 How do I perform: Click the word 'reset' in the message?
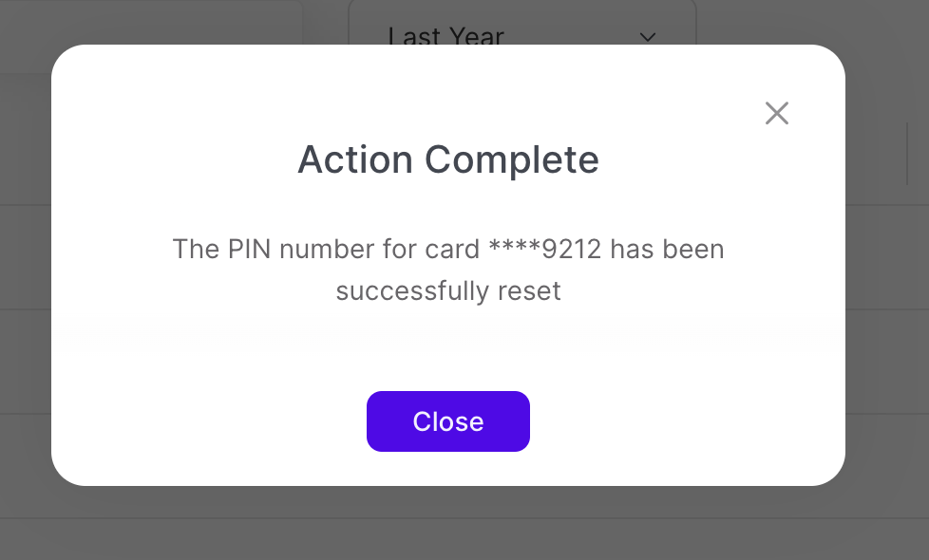click(530, 290)
